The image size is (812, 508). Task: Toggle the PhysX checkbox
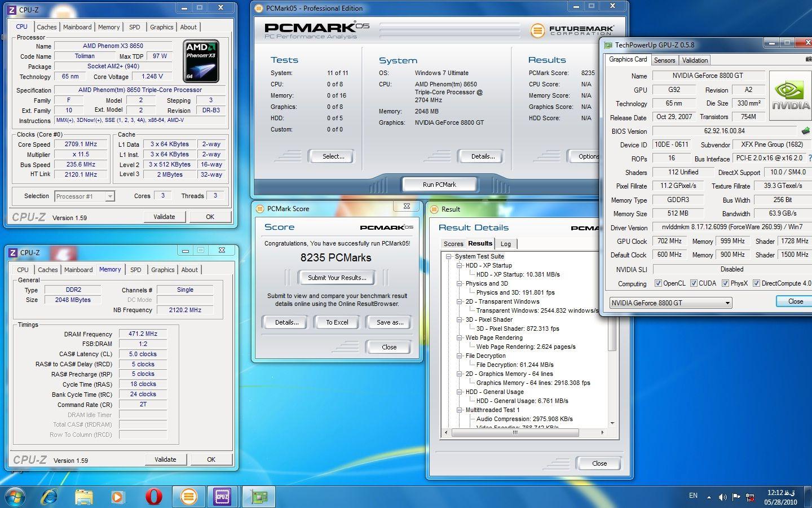point(725,283)
